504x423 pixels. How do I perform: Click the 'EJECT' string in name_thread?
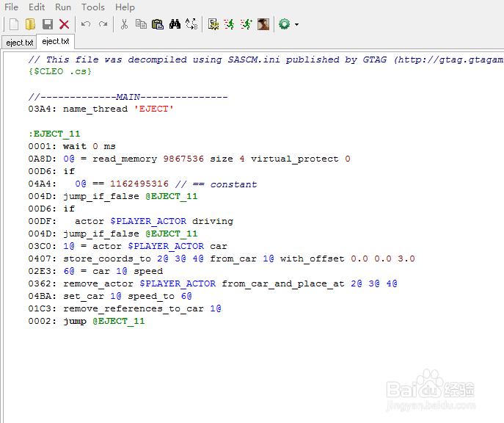(153, 109)
